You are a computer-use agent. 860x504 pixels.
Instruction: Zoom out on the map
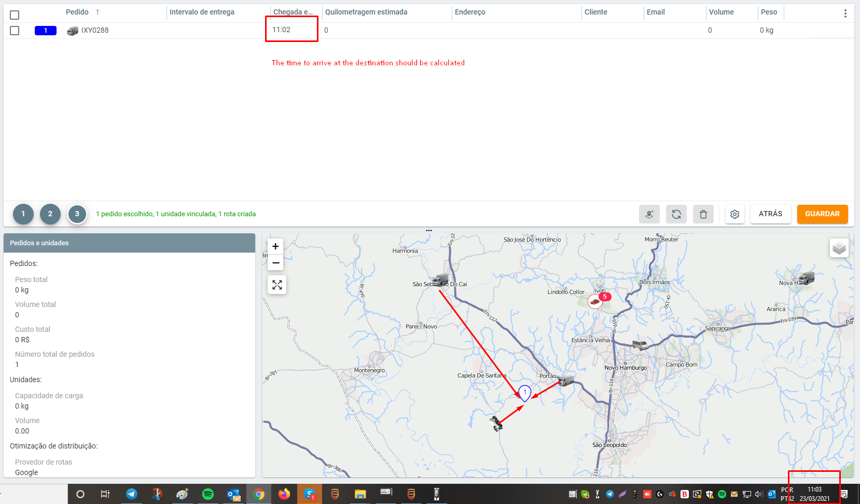pyautogui.click(x=276, y=263)
